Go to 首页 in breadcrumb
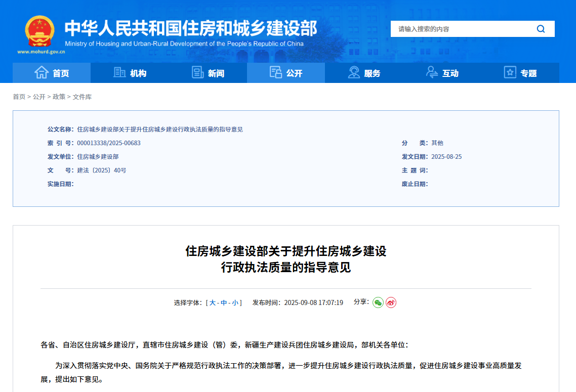This screenshot has height=392, width=576. point(19,97)
